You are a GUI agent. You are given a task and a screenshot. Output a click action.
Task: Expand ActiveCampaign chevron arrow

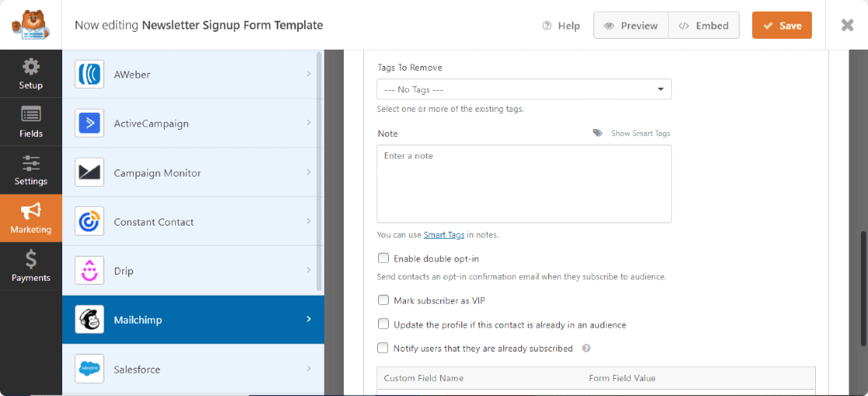(x=309, y=123)
